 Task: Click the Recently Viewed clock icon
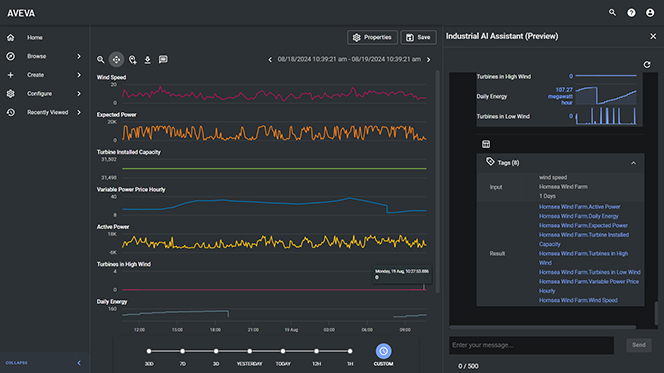(x=11, y=112)
